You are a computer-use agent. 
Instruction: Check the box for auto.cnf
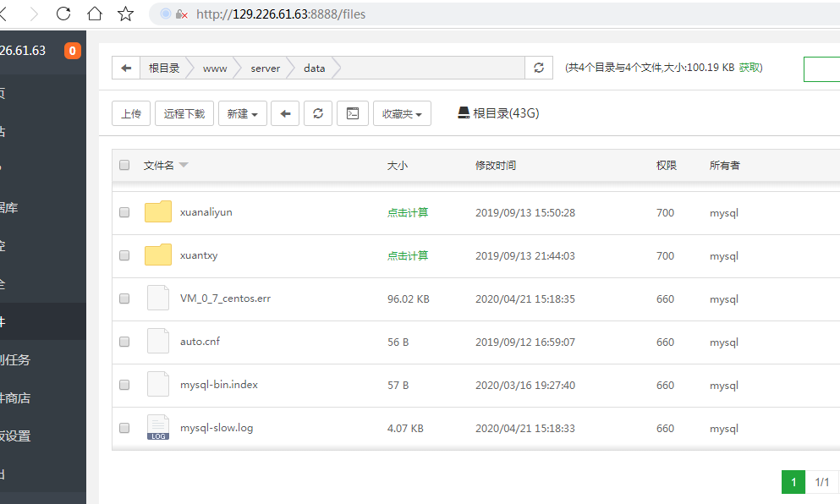124,342
